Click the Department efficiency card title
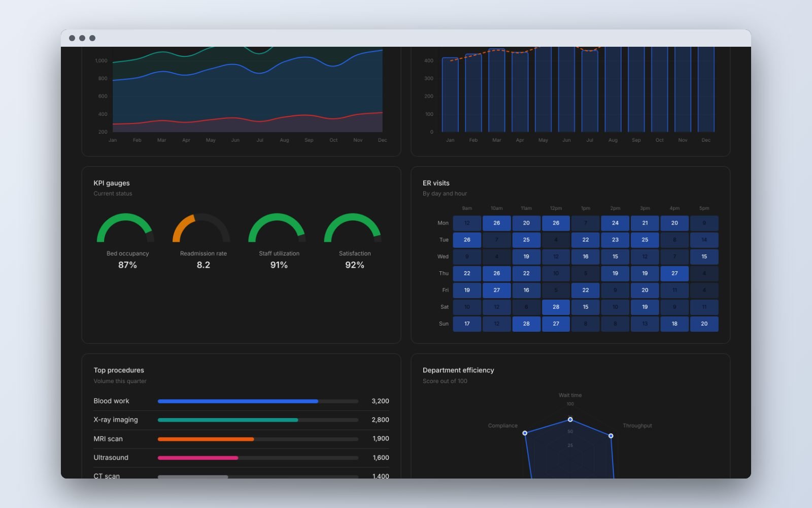The height and width of the screenshot is (508, 812). click(458, 370)
